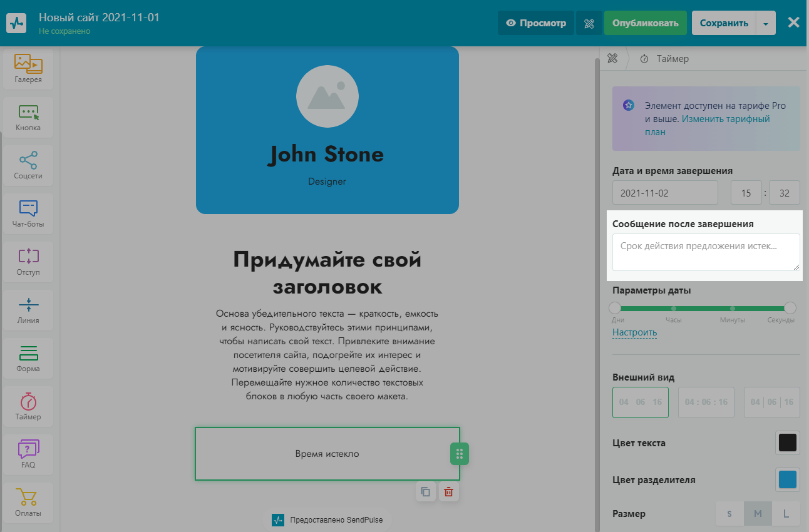809x532 pixels.
Task: Select the colon-separated timer style
Action: pos(706,402)
